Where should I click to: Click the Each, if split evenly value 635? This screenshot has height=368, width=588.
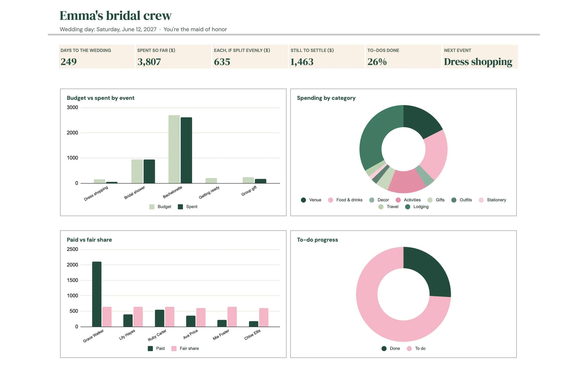click(x=222, y=62)
